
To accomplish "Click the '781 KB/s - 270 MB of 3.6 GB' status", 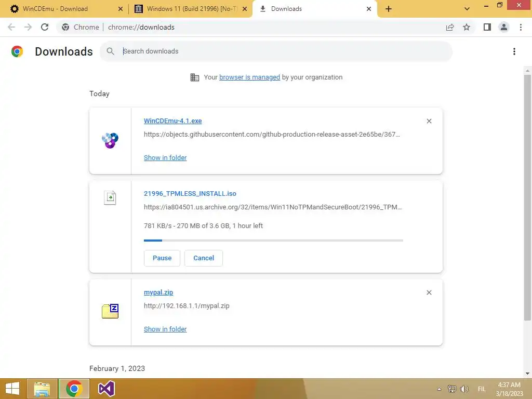I will [x=203, y=226].
